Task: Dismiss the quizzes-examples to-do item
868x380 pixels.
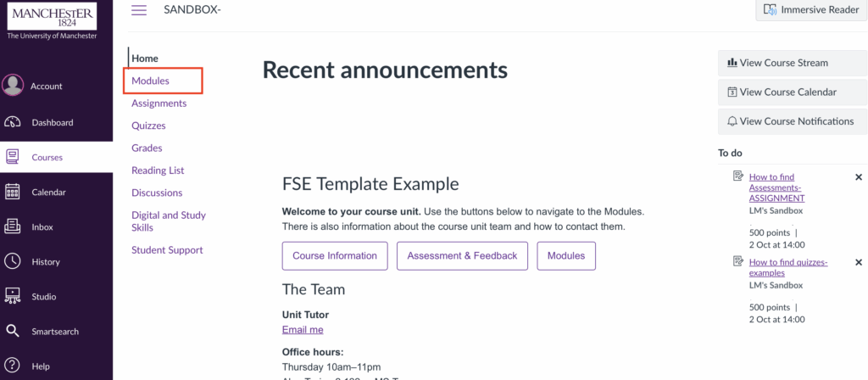Action: point(858,263)
